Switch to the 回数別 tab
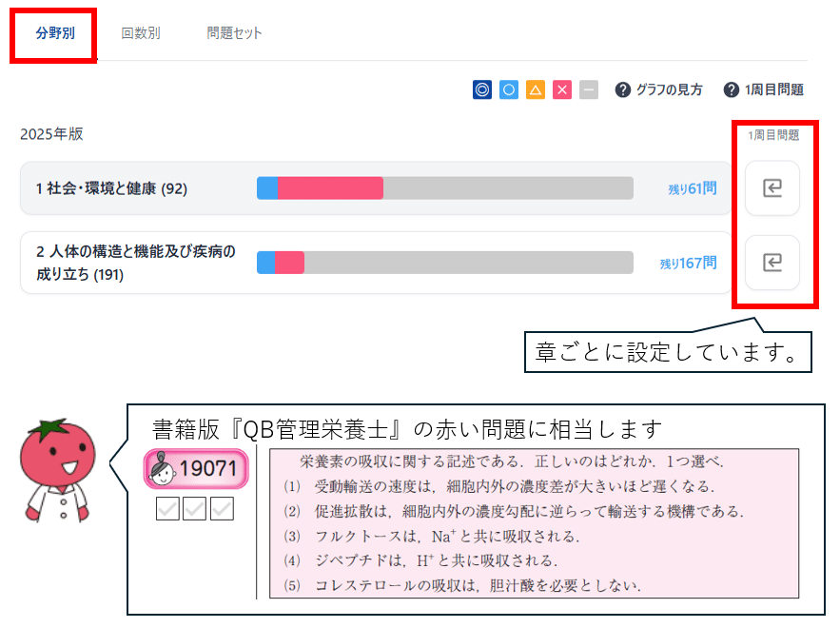The image size is (840, 628). point(141,33)
